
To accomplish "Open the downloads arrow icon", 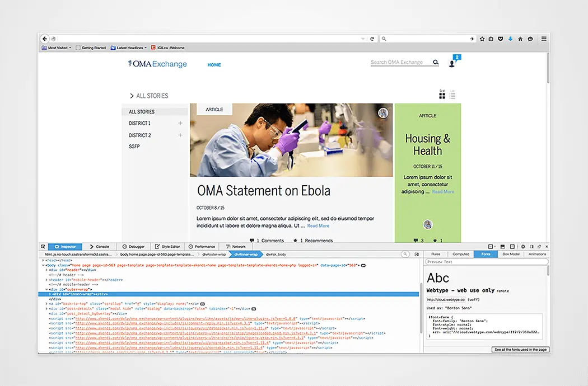I will click(510, 39).
